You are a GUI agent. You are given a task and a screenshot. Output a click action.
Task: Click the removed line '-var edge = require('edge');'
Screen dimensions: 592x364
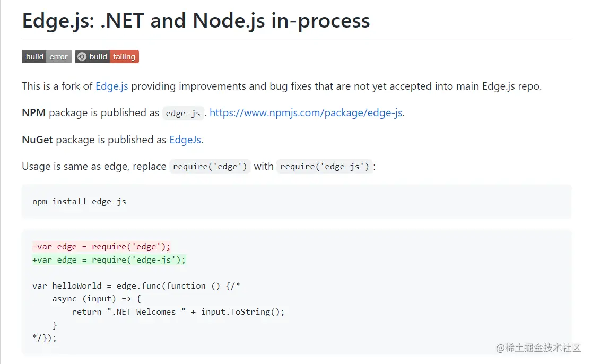101,247
